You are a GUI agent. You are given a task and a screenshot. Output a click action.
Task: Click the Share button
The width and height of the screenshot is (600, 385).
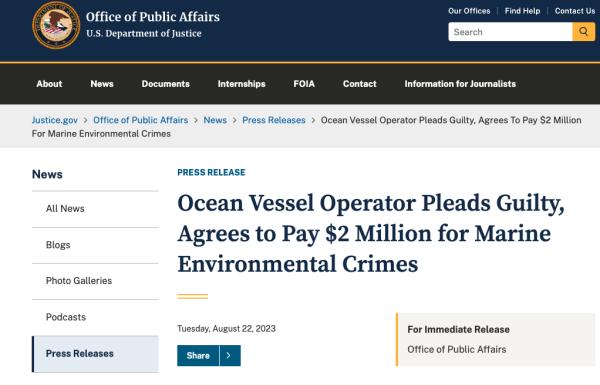pos(198,356)
